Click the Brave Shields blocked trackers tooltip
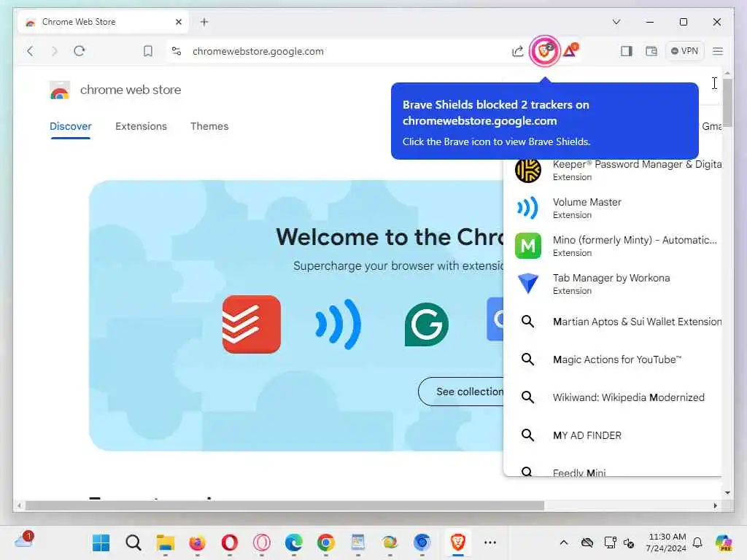Screen dimensions: 747x560 [544, 121]
